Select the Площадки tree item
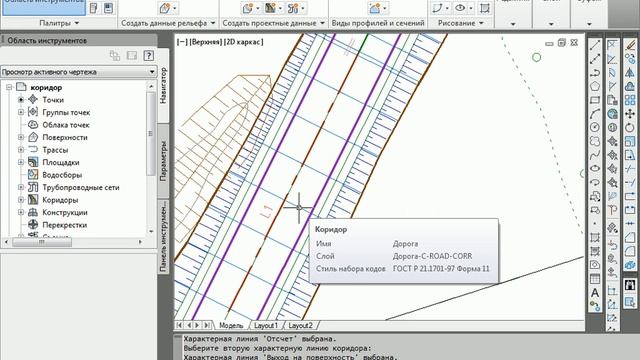This screenshot has height=360, width=640. click(x=61, y=162)
